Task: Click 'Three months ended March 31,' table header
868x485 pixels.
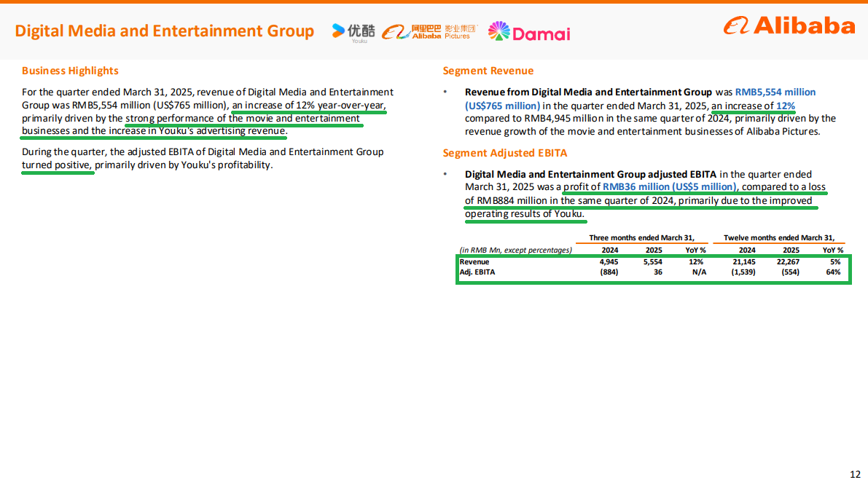Action: point(641,238)
